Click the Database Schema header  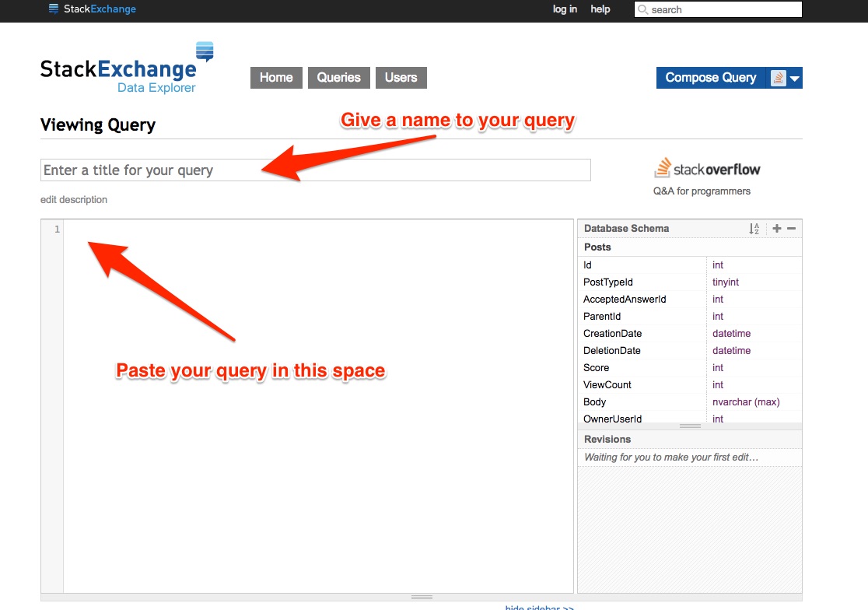(627, 229)
